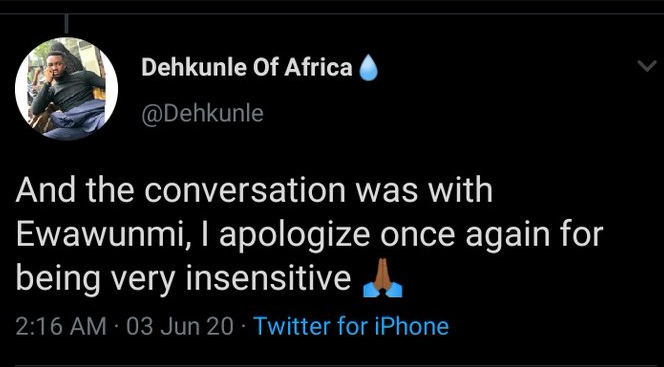The image size is (664, 367).
Task: View Dehkunle's profile picture
Action: (x=66, y=88)
